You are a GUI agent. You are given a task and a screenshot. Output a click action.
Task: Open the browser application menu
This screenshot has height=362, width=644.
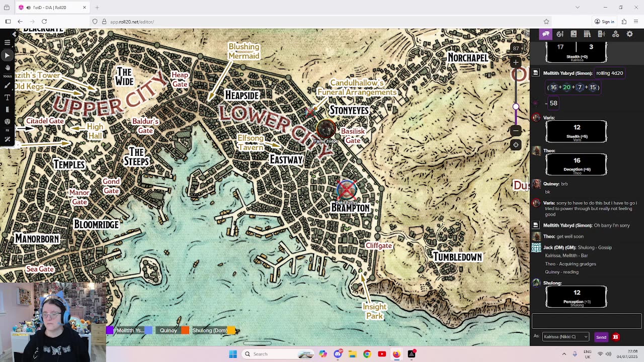click(636, 22)
